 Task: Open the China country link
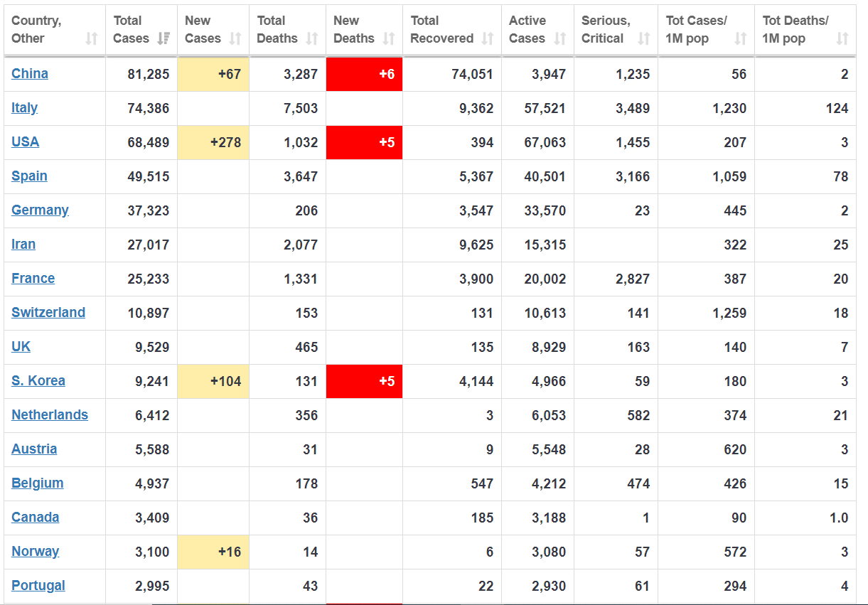pos(30,73)
